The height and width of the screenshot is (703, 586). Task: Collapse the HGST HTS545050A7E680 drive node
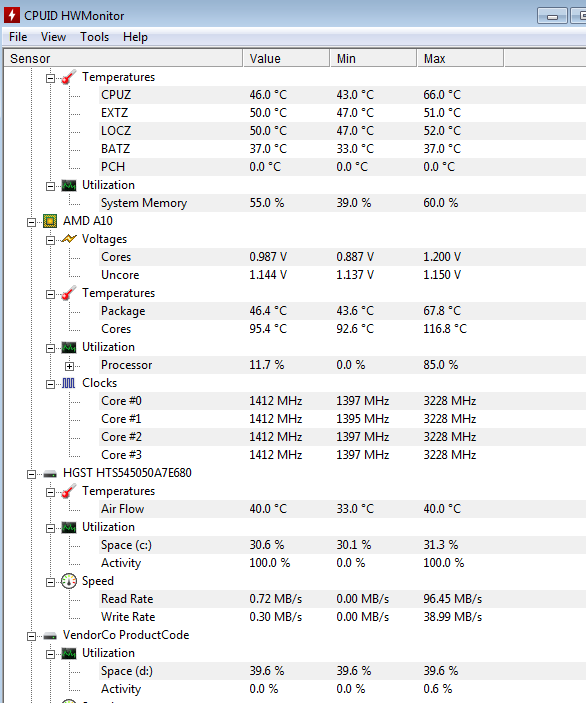[x=31, y=474]
